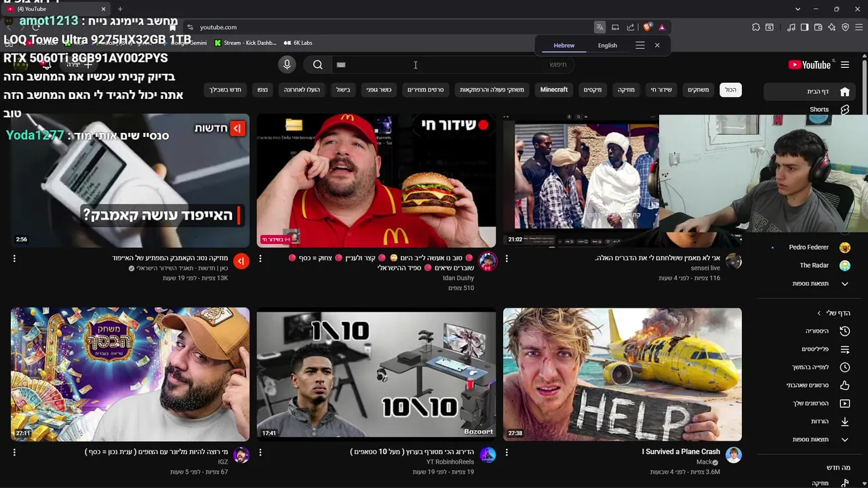Select English tab in translate popup

coord(608,45)
